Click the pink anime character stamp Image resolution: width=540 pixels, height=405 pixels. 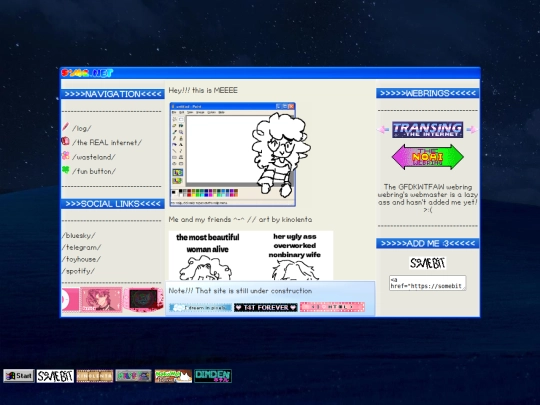coord(101,299)
